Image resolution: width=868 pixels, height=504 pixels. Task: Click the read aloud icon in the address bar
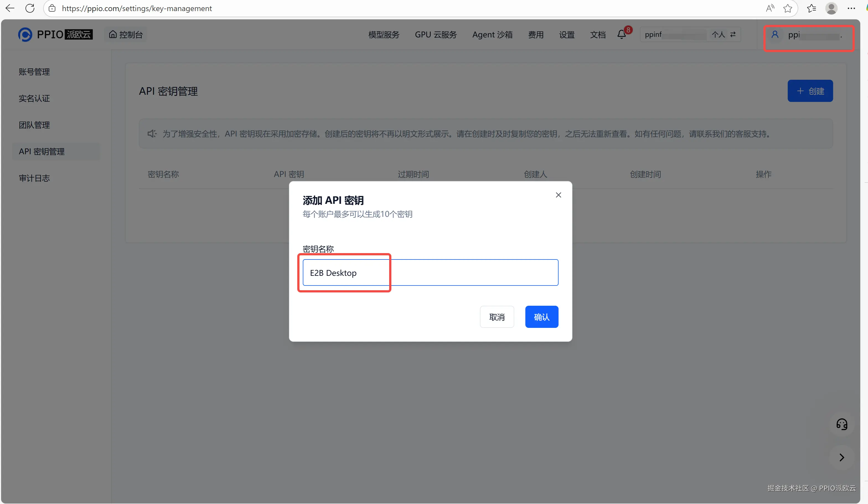770,8
